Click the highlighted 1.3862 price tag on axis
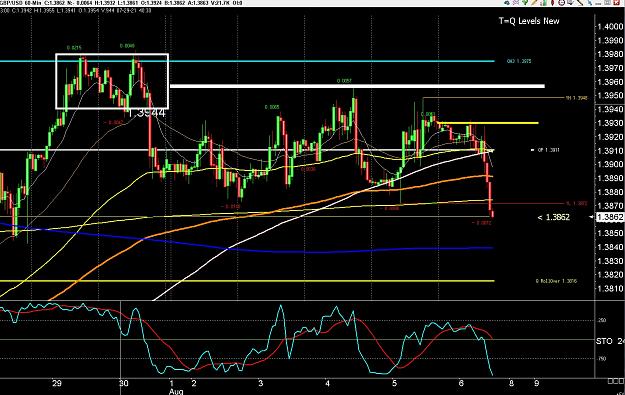 click(609, 217)
